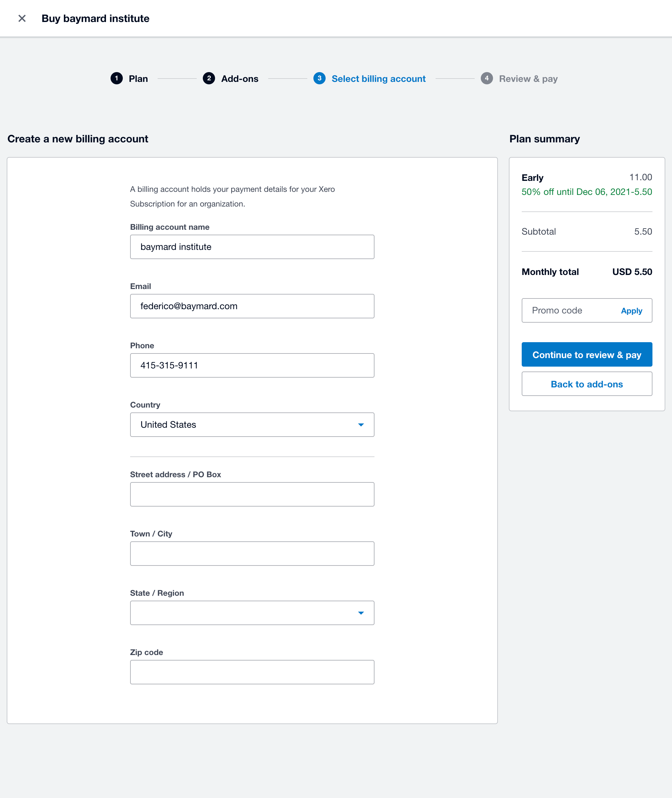Click Continue to review & pay
672x798 pixels.
(x=587, y=354)
